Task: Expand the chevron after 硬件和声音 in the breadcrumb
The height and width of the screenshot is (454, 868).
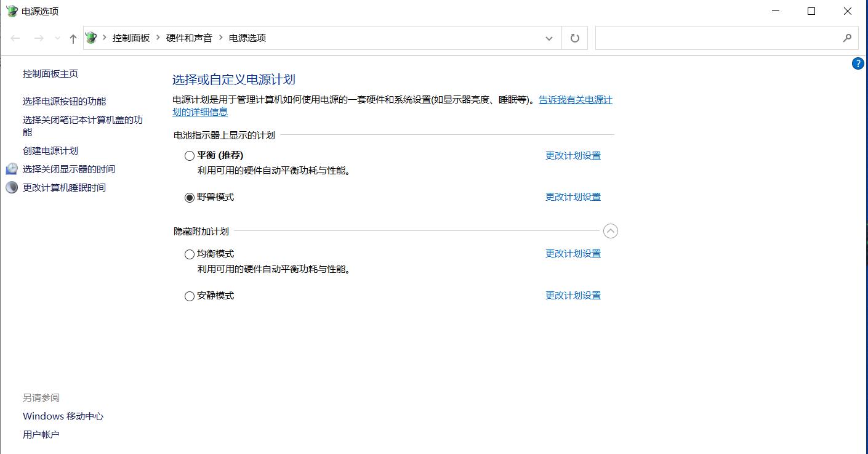Action: pyautogui.click(x=221, y=38)
